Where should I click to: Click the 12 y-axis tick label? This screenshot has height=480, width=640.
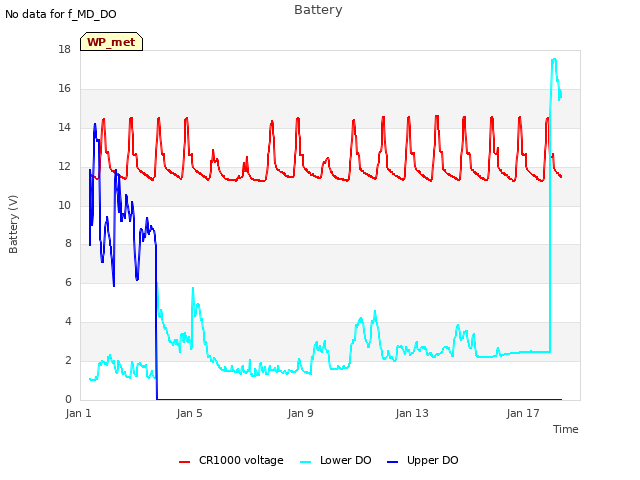coord(64,167)
